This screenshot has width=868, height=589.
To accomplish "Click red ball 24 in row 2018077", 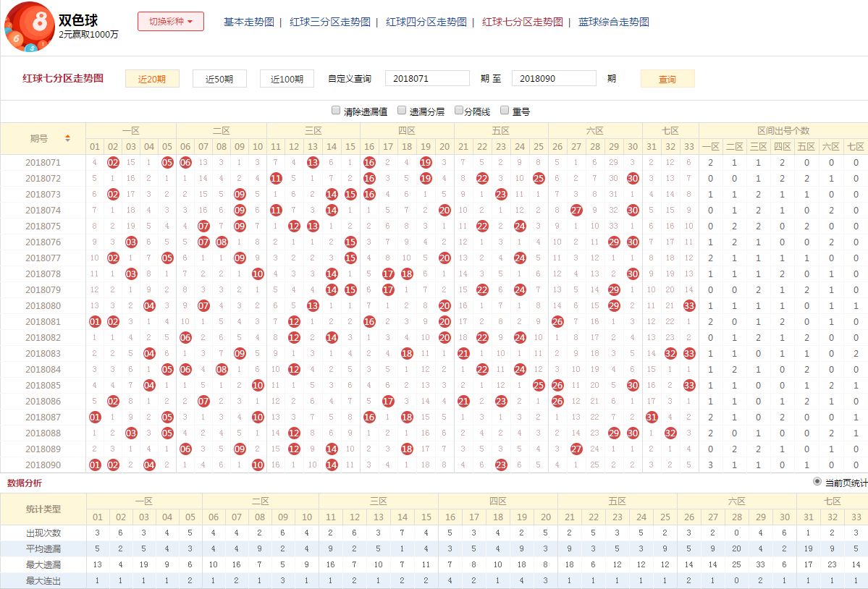I will [520, 258].
